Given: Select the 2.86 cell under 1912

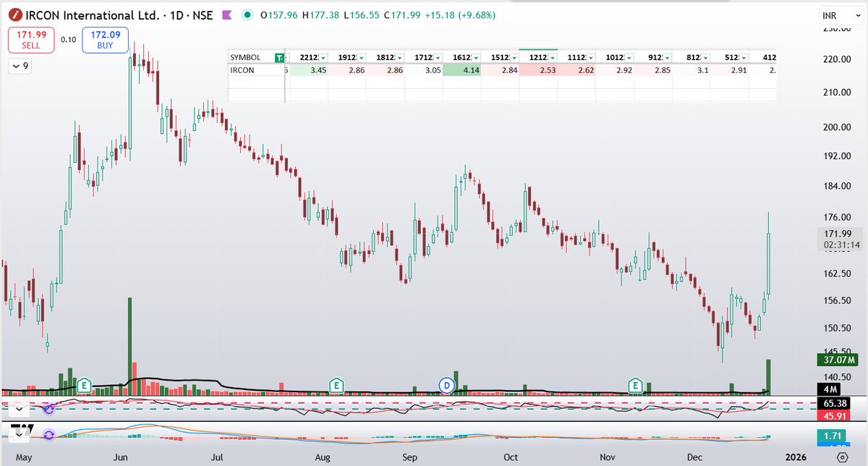Looking at the screenshot, I should [347, 70].
